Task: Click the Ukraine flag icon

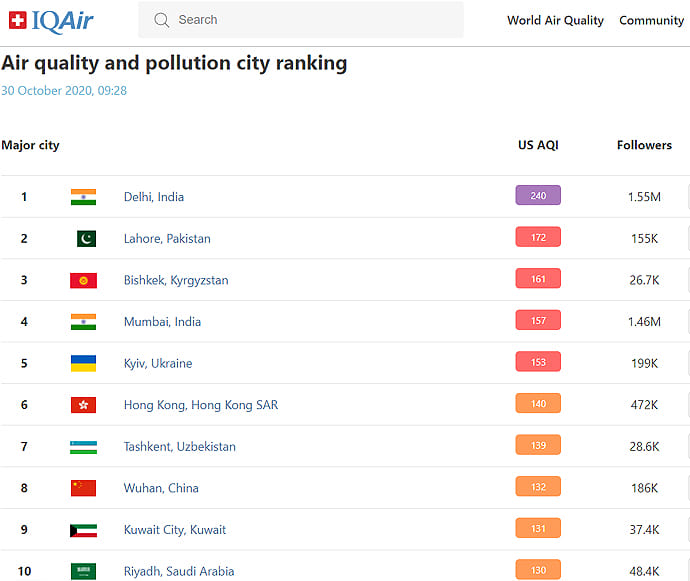Action: coord(83,363)
